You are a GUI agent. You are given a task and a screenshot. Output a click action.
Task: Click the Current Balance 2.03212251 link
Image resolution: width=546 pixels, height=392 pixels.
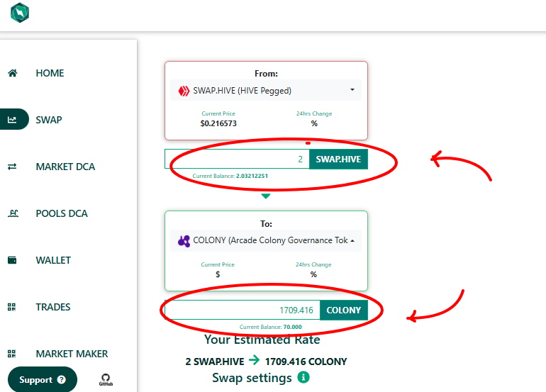pos(230,176)
